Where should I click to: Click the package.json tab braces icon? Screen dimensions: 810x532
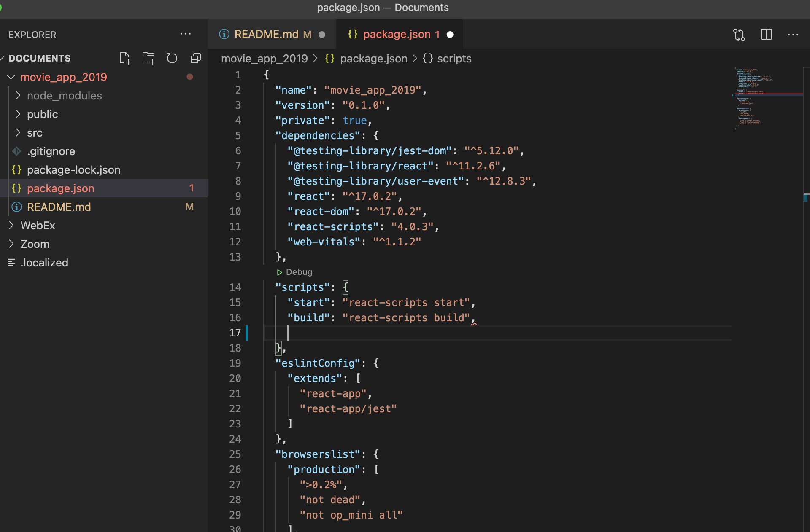[x=353, y=34]
